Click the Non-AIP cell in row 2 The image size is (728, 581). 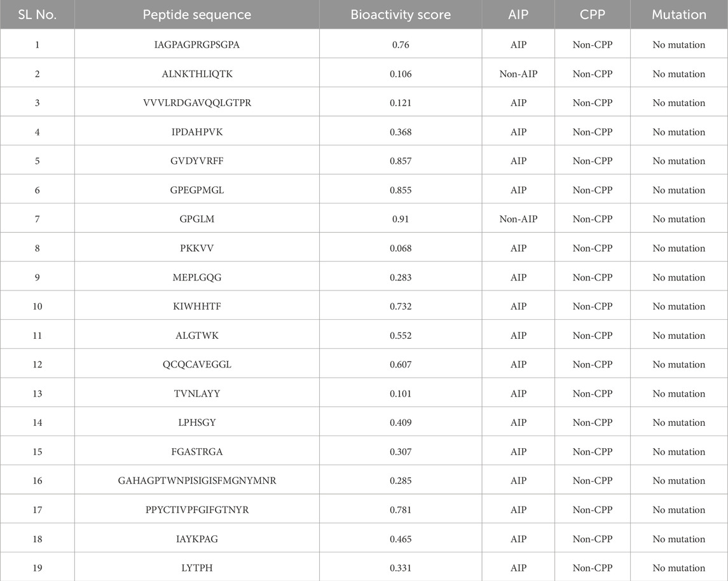coord(518,74)
